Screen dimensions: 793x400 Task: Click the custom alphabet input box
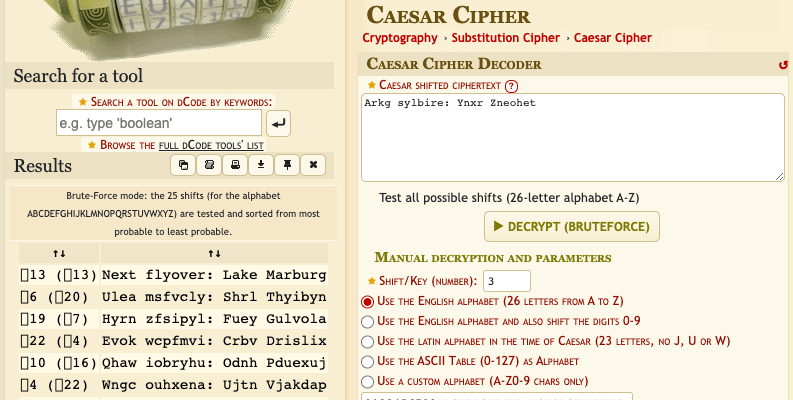[497, 396]
